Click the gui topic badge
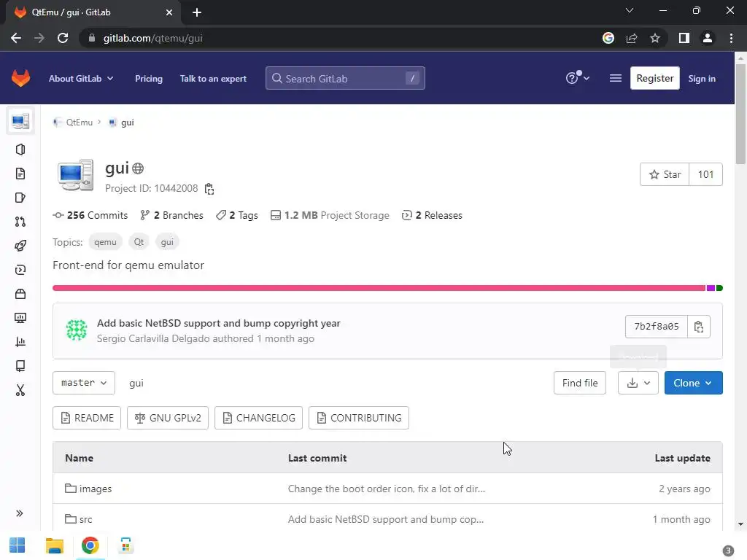747x560 pixels. tap(167, 242)
